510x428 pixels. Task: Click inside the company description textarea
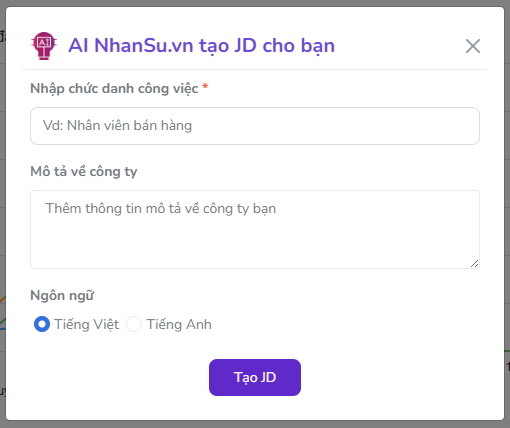coord(255,229)
